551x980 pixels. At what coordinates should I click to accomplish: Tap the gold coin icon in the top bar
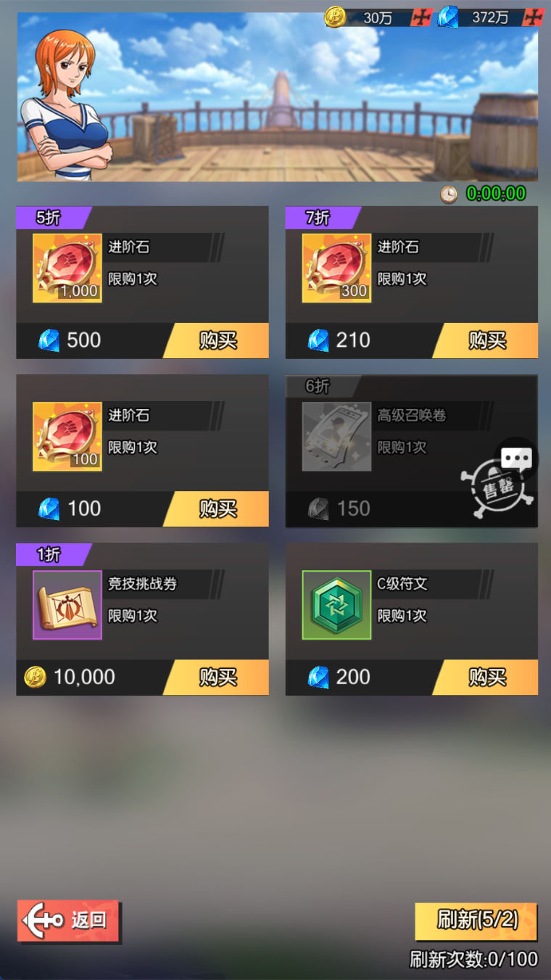(x=335, y=17)
